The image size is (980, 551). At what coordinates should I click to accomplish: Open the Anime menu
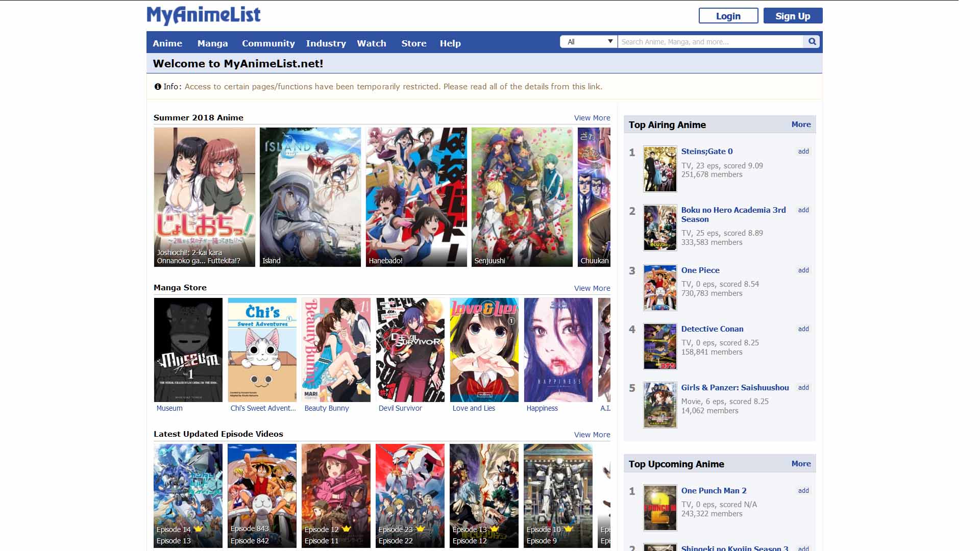167,43
